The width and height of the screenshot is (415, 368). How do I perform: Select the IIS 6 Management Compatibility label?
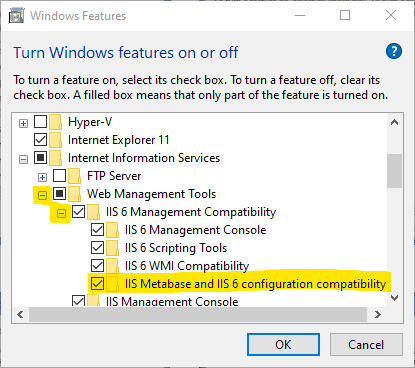(191, 212)
